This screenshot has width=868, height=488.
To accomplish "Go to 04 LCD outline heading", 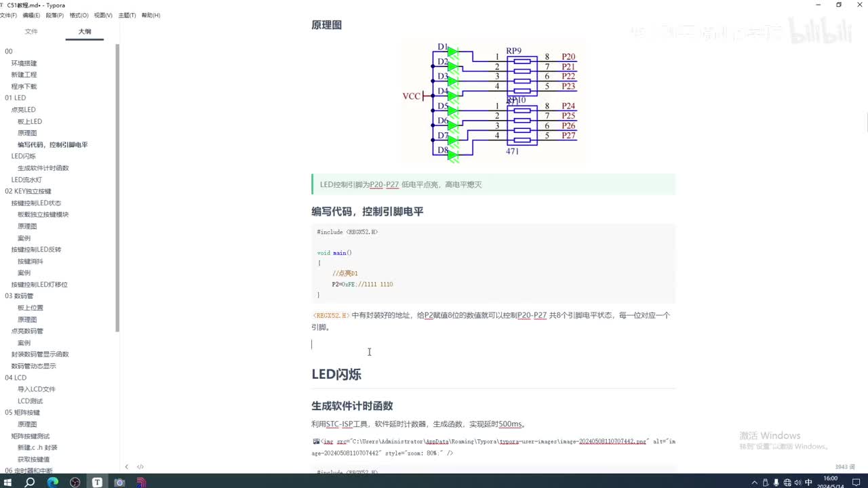I will pyautogui.click(x=16, y=378).
